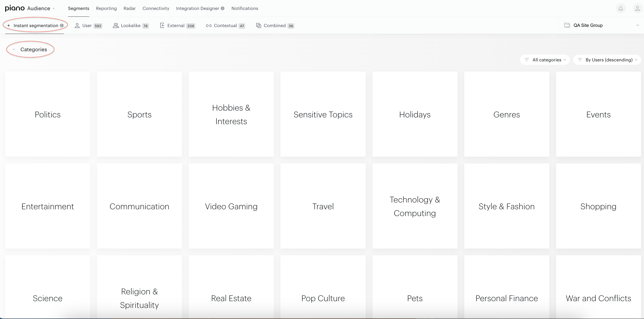Open the Holidays category card
Viewport: 644px width, 319px height.
pos(415,114)
